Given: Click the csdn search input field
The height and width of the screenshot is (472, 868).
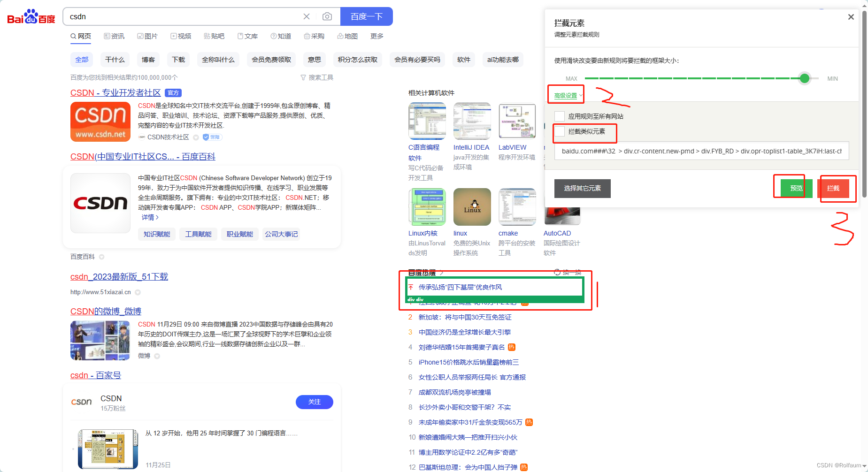Looking at the screenshot, I should [x=183, y=16].
